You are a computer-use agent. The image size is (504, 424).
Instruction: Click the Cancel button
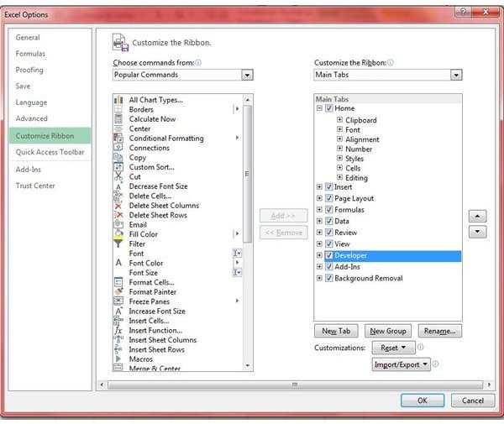point(473,400)
